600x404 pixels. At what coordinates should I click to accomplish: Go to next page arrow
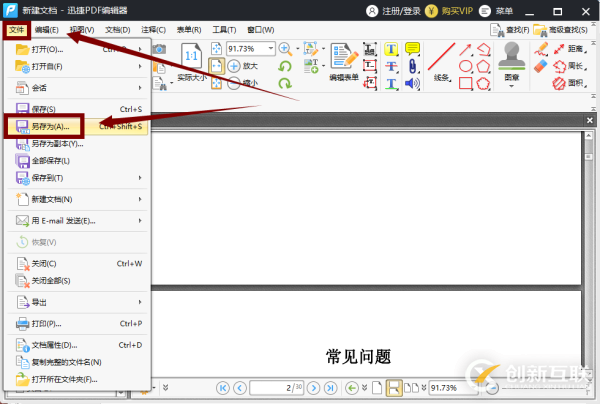[x=313, y=388]
